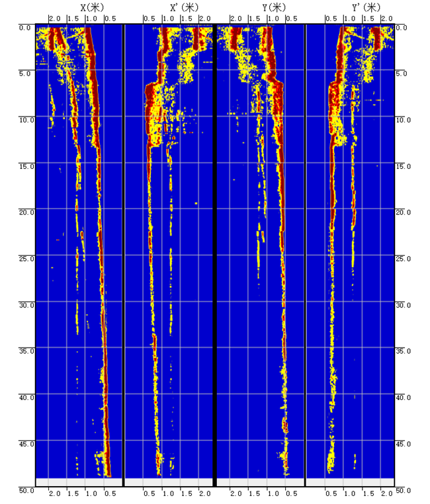This screenshot has width=430, height=504.
Task: Select left depth axis label 0.0
Action: click(24, 28)
